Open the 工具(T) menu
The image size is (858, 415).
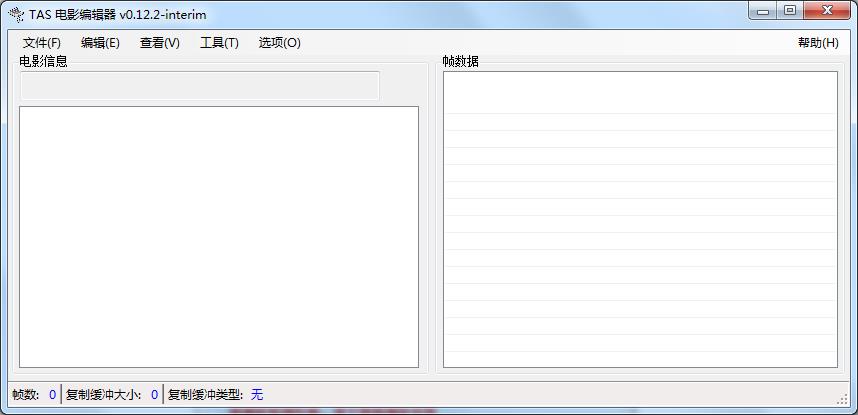219,42
